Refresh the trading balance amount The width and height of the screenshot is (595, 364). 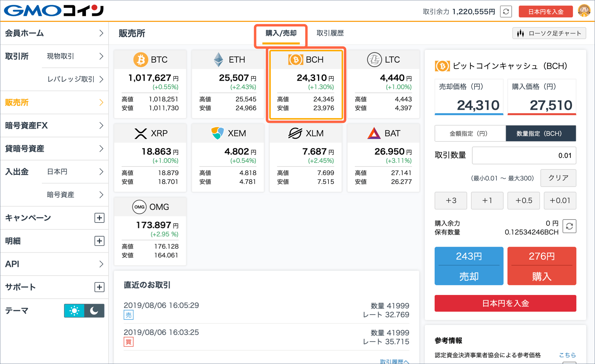coord(506,12)
